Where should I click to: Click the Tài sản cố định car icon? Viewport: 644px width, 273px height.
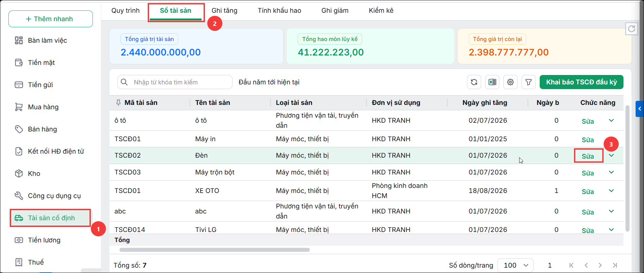[x=19, y=218]
